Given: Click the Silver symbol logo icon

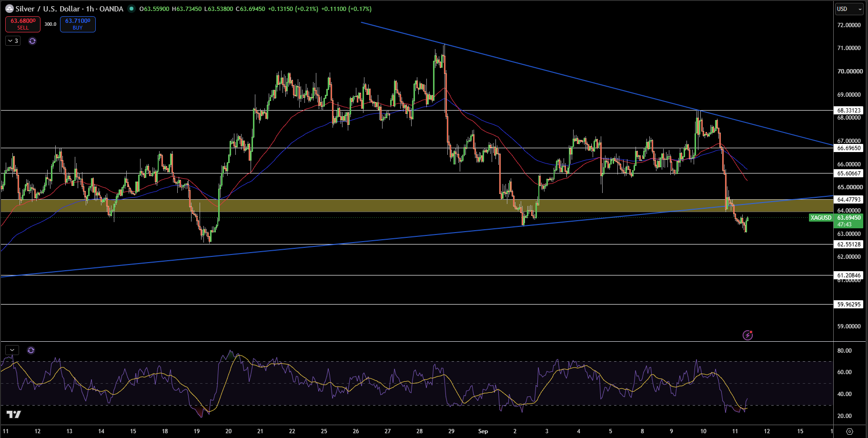Looking at the screenshot, I should [9, 9].
